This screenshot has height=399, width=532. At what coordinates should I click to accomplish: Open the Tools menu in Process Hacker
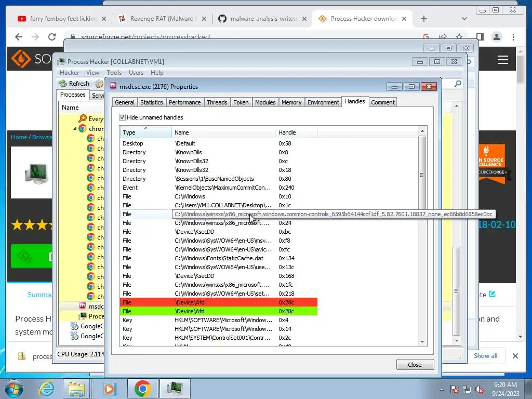(114, 73)
